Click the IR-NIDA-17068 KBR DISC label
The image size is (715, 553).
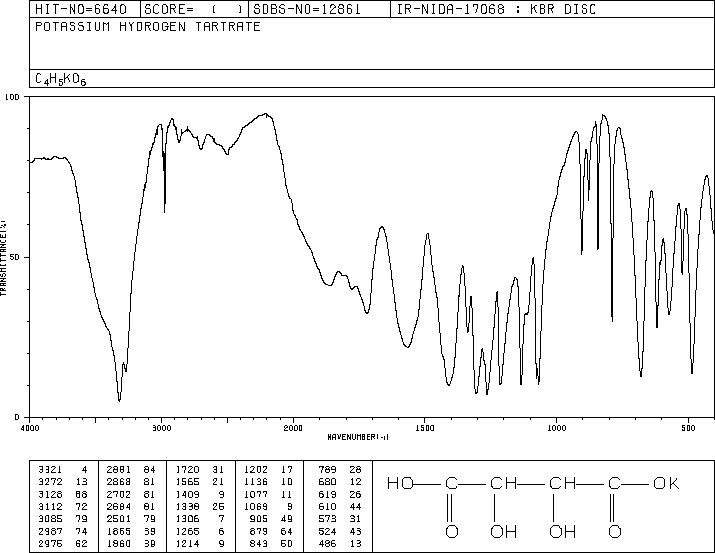(496, 9)
